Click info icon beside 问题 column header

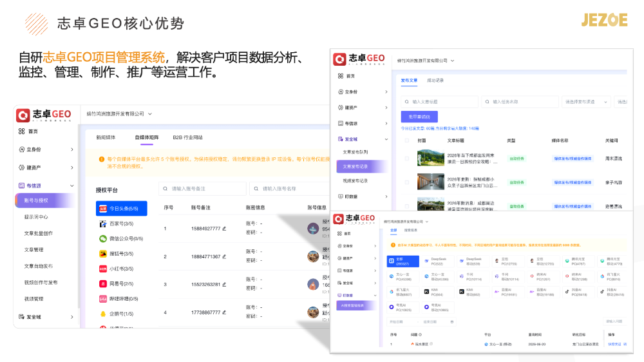click(420, 334)
